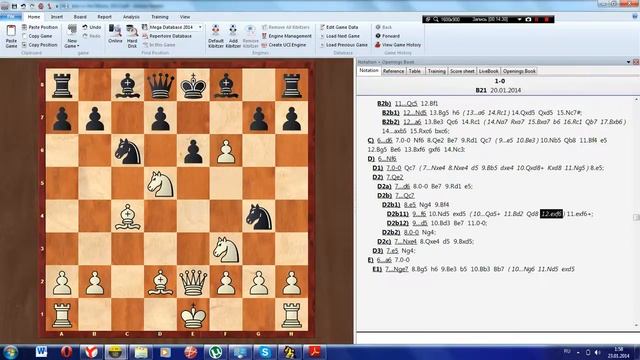Select the white knight on d5
640x360 pixels.
tap(160, 184)
